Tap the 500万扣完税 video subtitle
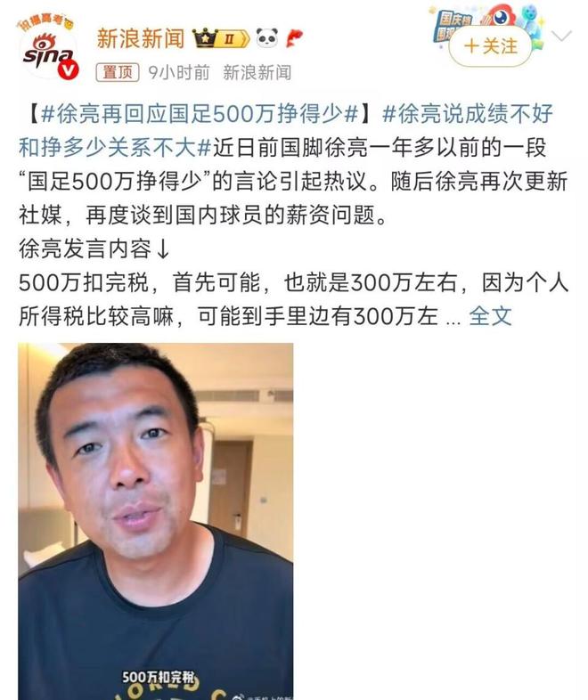The height and width of the screenshot is (700, 588). coord(159,676)
